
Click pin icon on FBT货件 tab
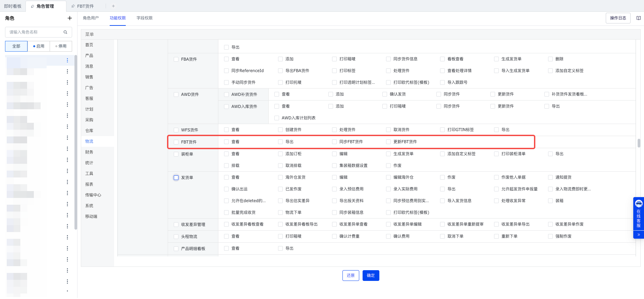(73, 6)
